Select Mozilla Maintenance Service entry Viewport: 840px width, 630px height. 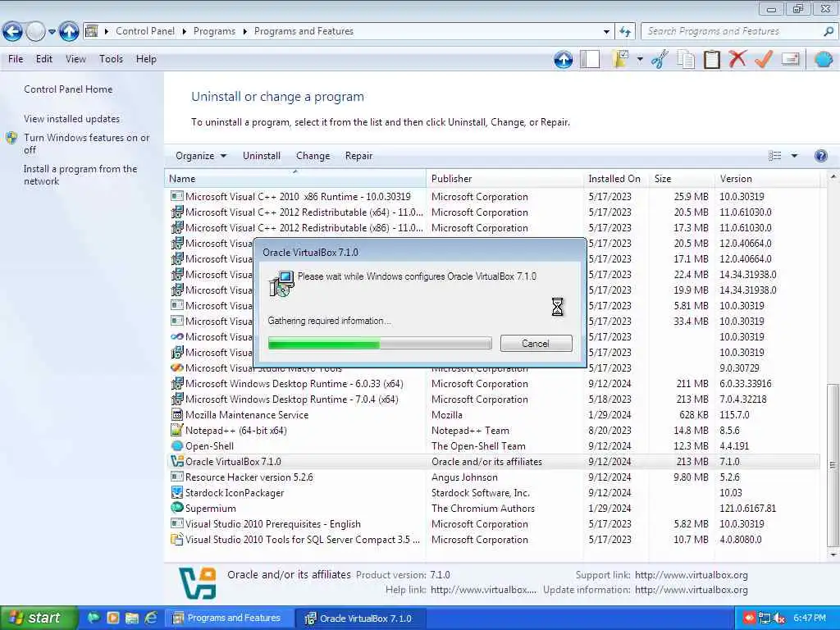[x=492, y=415]
